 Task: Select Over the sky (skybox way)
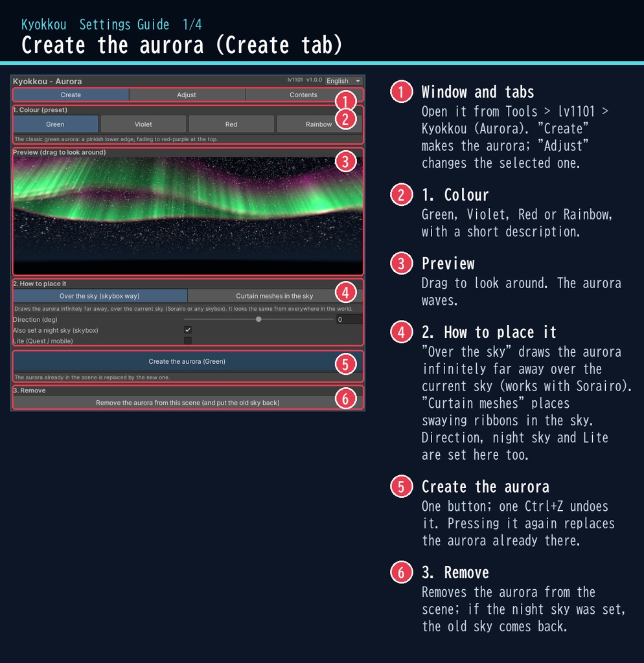click(x=100, y=296)
